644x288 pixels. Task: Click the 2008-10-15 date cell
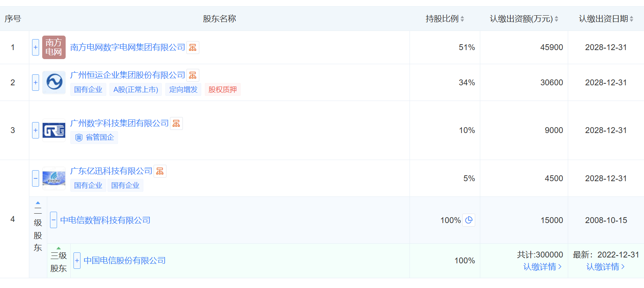[x=606, y=220]
